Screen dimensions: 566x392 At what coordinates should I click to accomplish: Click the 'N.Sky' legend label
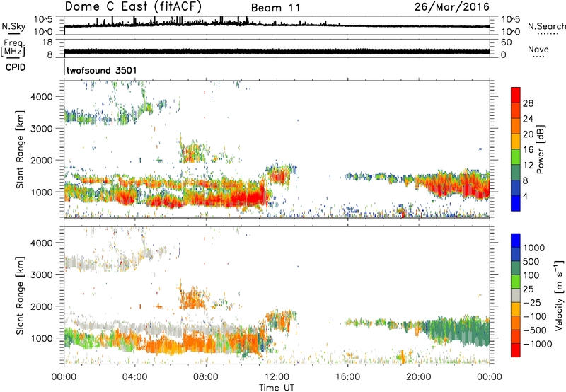click(x=13, y=26)
